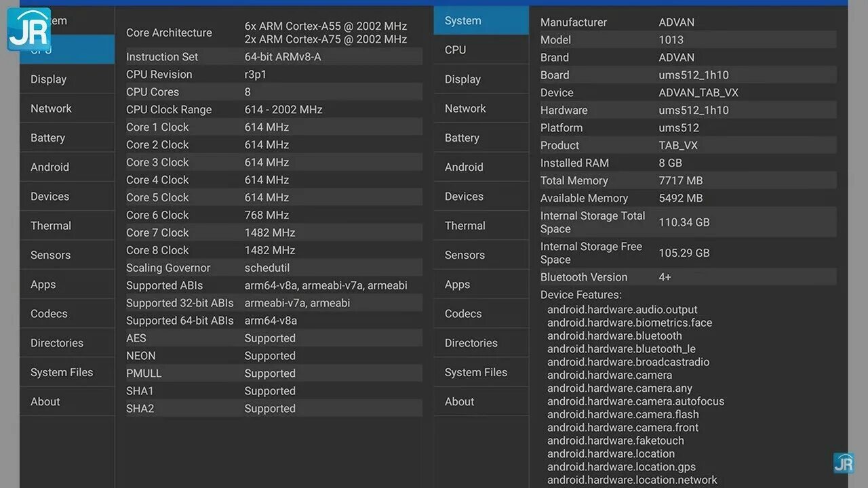Open Network tab in the CPU details pane sidebar
Viewport: 868px width, 488px height.
[x=67, y=108]
